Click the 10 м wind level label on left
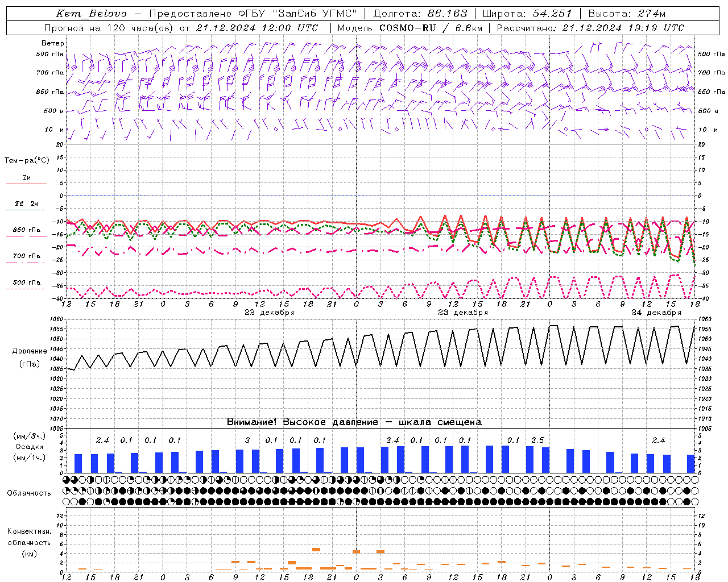 [x=55, y=130]
